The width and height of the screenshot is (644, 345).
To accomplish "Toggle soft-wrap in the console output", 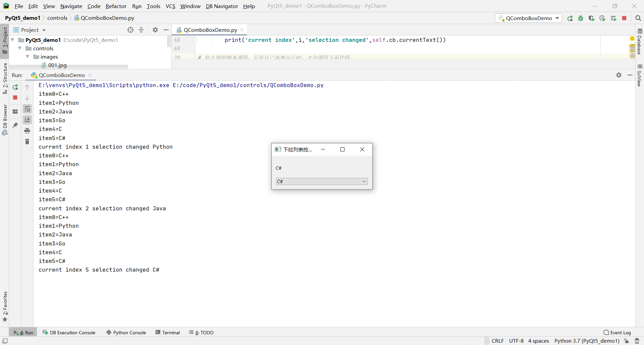I will (x=27, y=109).
